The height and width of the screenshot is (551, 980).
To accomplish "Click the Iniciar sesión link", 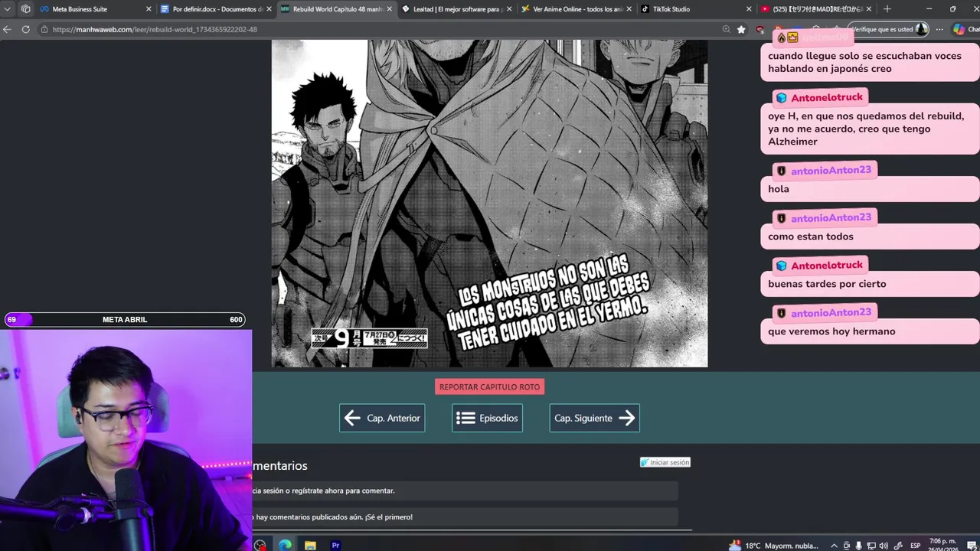I will 665,462.
